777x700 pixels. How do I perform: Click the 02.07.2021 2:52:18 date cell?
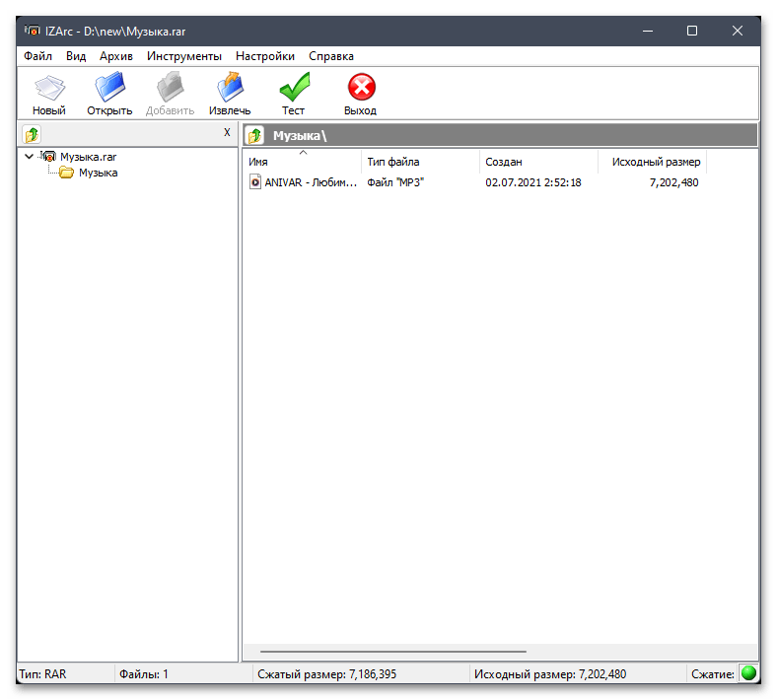point(533,182)
